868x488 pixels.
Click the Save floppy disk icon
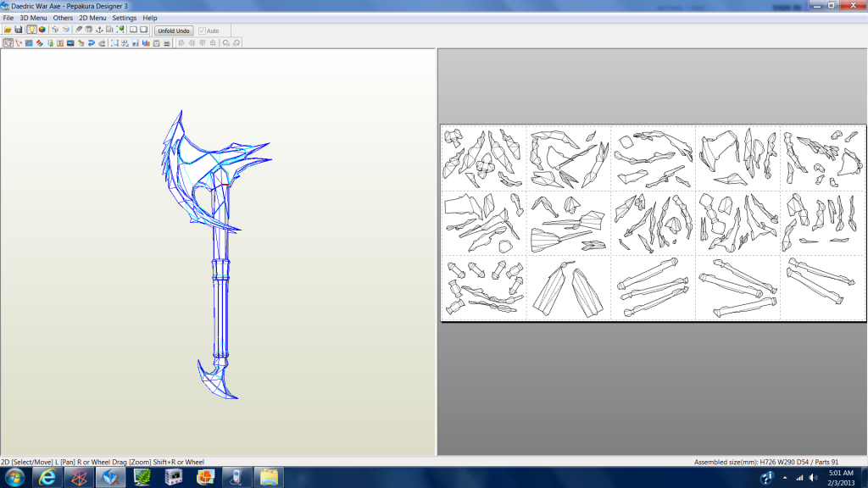coord(19,30)
